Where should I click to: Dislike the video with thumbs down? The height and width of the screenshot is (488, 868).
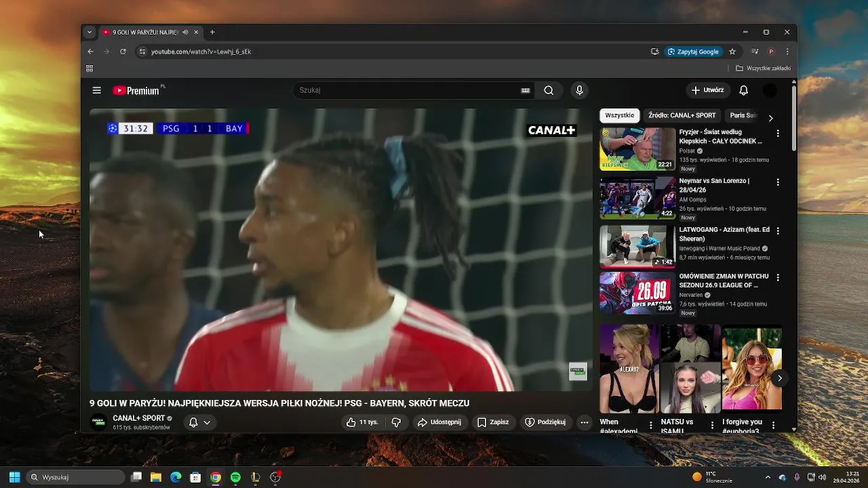[396, 422]
